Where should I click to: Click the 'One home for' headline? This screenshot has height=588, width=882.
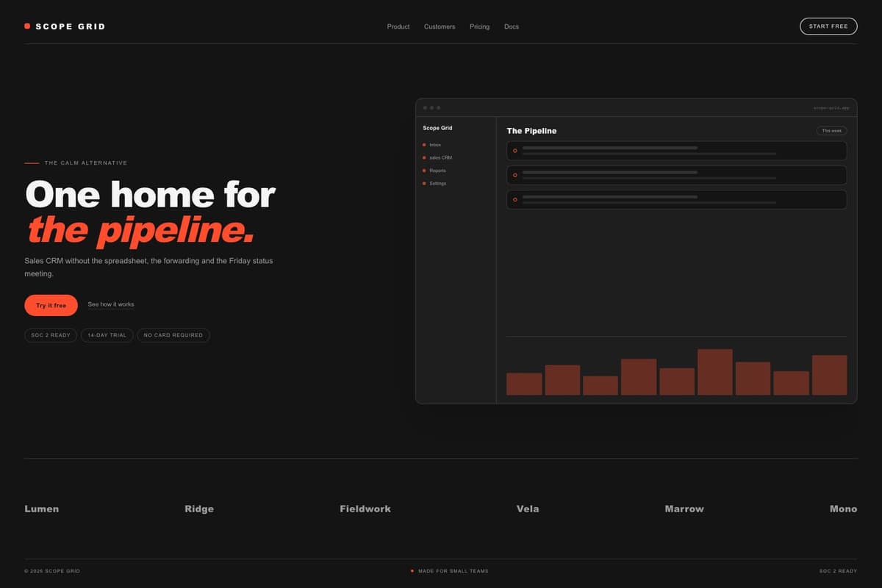click(150, 195)
